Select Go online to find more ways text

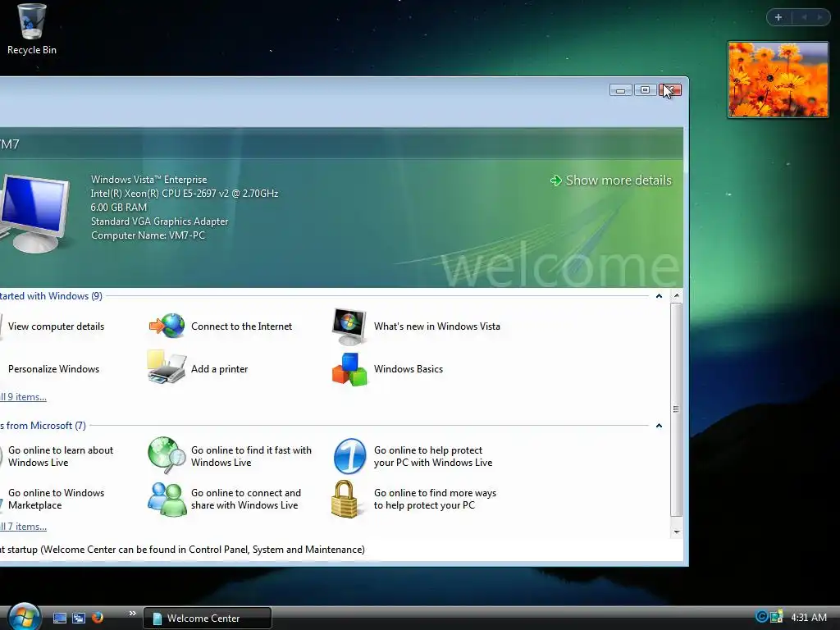tap(435, 499)
